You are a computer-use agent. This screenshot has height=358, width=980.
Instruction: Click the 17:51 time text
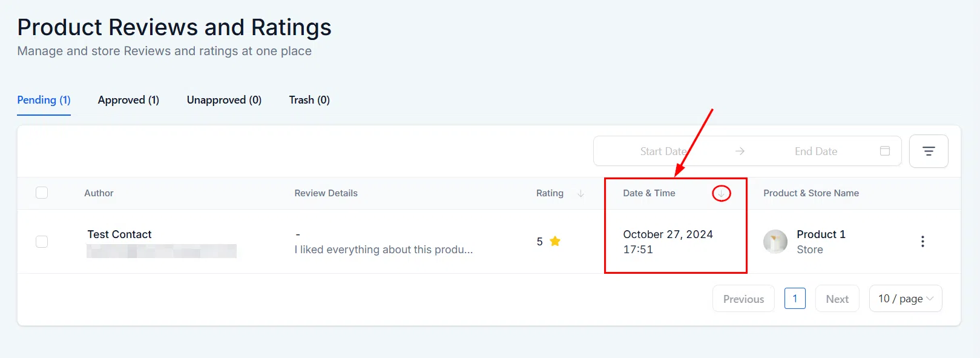click(x=638, y=250)
